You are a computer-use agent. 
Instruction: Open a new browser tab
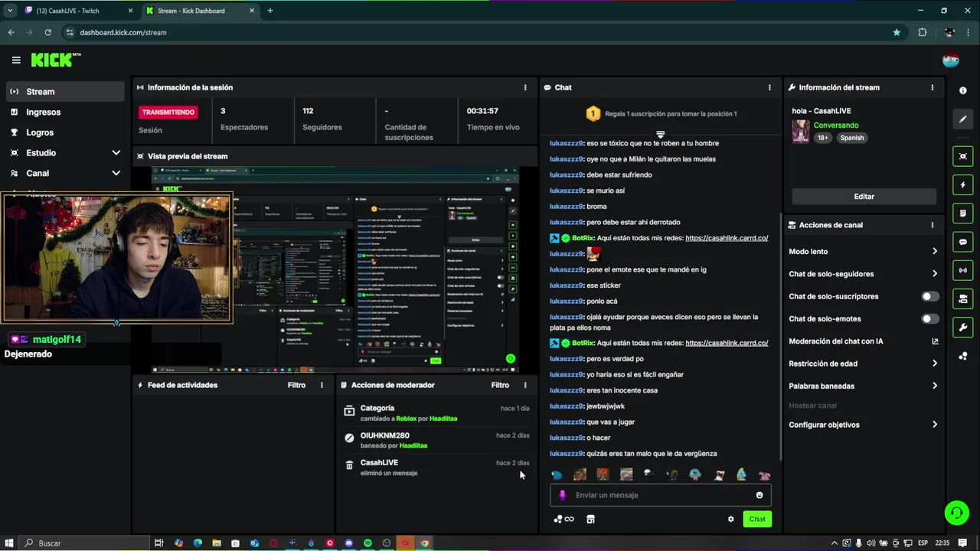tap(269, 11)
